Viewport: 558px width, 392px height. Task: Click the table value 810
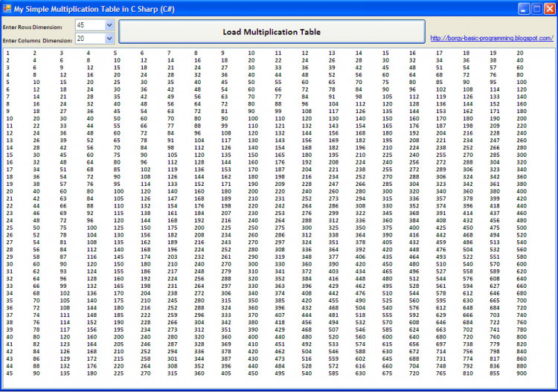point(468,373)
